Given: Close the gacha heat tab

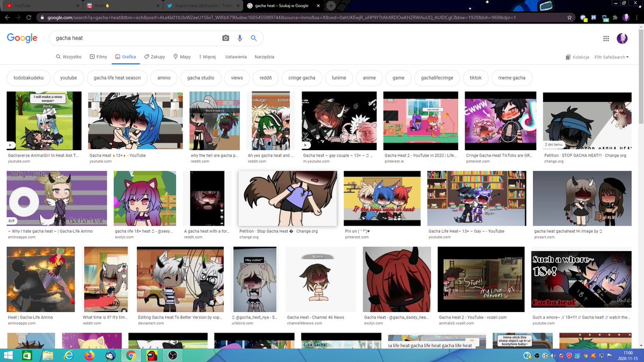Looking at the screenshot, I should tap(319, 5).
